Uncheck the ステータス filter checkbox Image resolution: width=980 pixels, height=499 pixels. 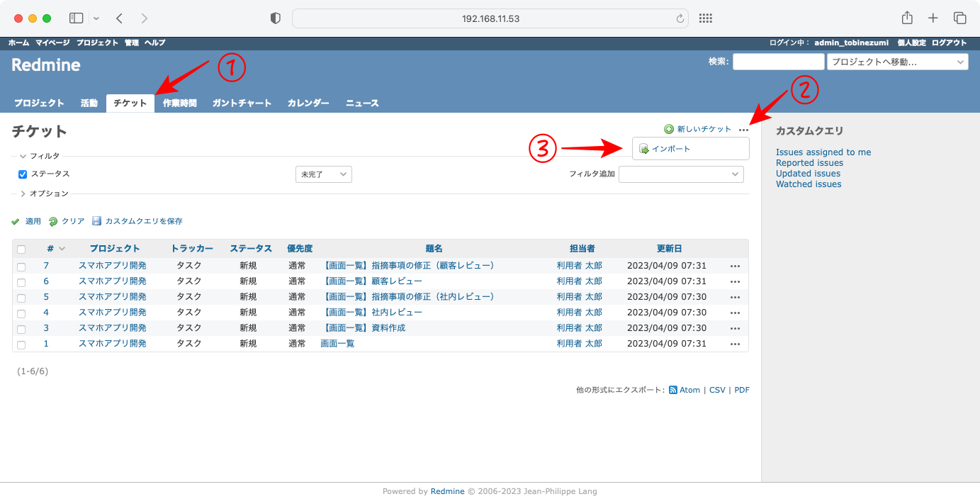pos(22,174)
